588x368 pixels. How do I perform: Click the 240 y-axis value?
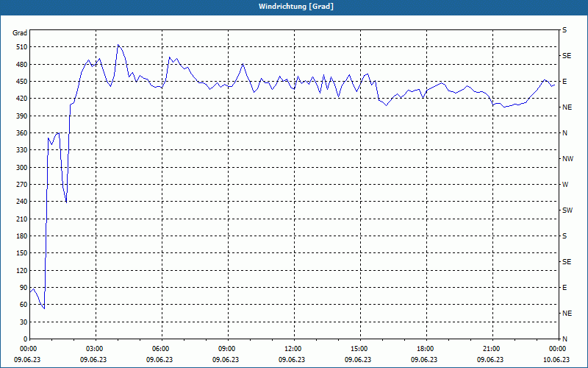pos(22,202)
